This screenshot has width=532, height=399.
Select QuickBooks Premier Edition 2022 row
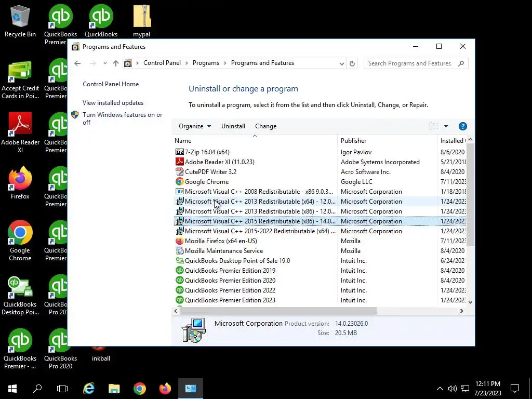320,290
